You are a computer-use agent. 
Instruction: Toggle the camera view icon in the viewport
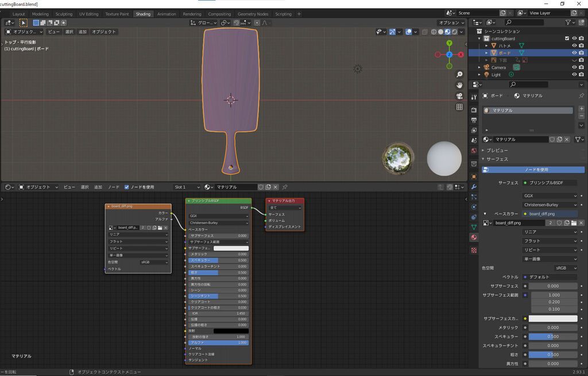pyautogui.click(x=459, y=96)
